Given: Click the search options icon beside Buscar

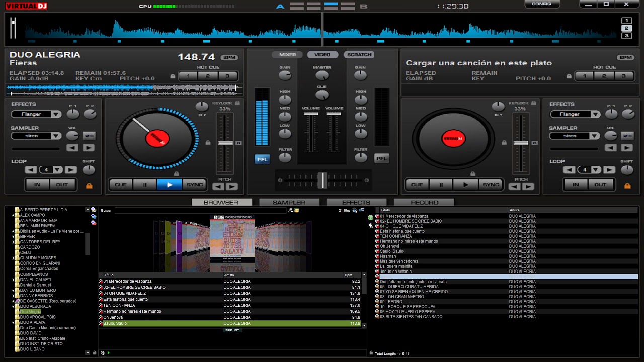Looking at the screenshot, I should coord(290,210).
